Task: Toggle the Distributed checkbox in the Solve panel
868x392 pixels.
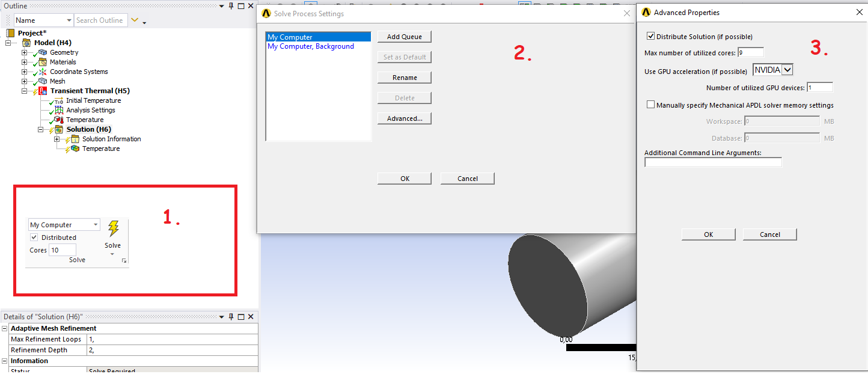Action: (x=34, y=237)
